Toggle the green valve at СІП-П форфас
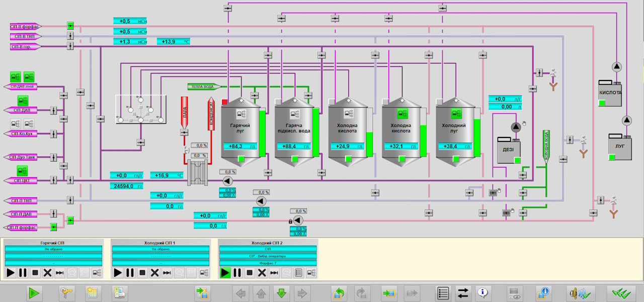The height and width of the screenshot is (302, 644). (53, 227)
